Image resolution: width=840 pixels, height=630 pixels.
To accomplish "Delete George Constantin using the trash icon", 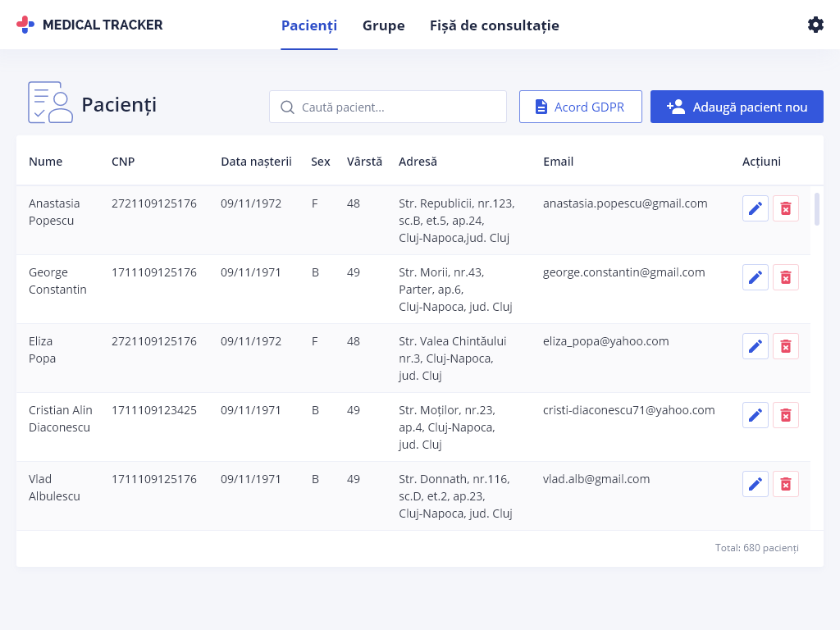I will pyautogui.click(x=786, y=277).
